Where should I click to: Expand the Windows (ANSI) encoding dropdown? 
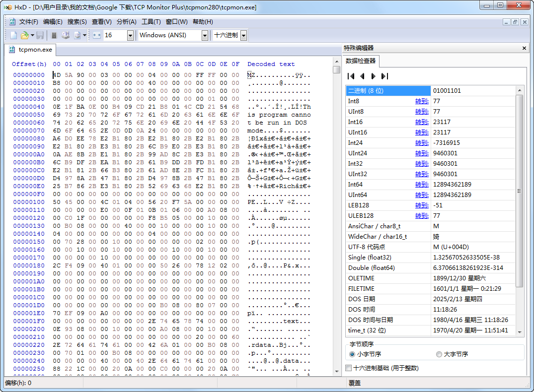[205, 35]
